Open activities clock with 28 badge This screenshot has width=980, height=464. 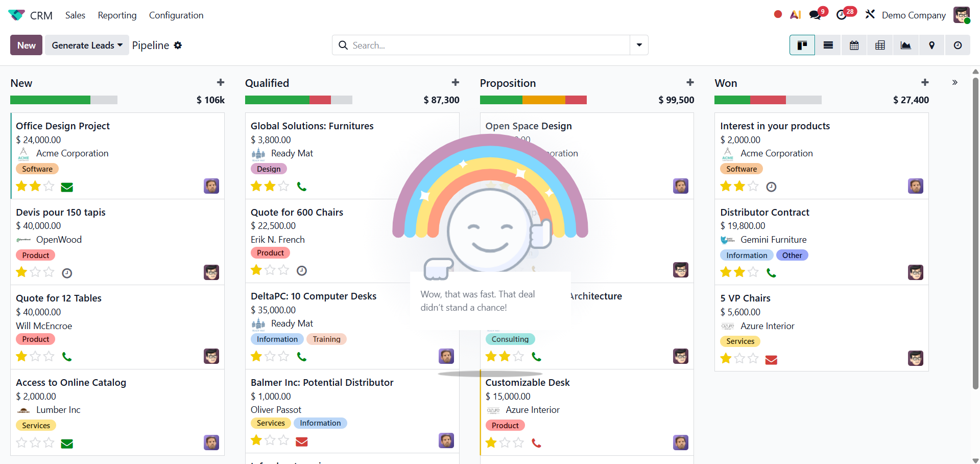click(x=842, y=15)
